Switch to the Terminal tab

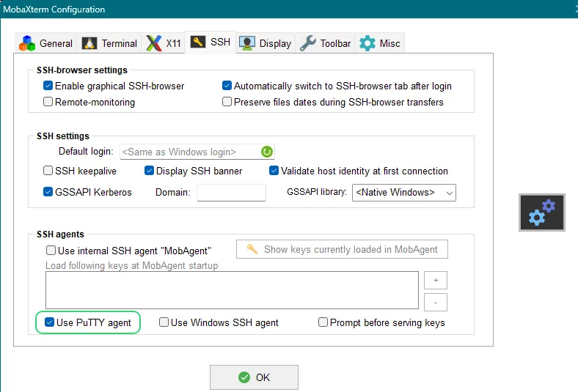[110, 43]
